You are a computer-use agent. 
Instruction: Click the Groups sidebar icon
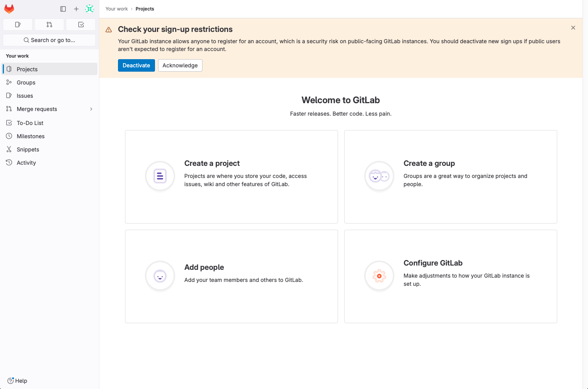(x=9, y=82)
